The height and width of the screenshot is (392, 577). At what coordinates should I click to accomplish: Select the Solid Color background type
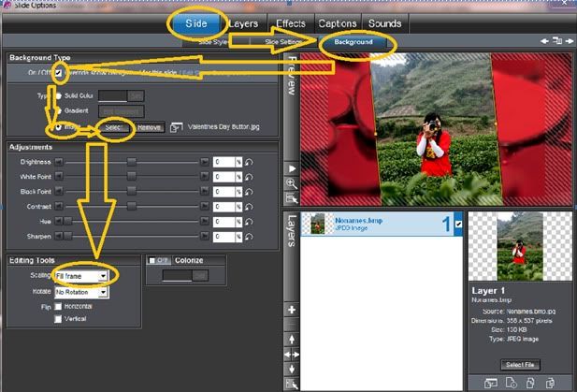59,95
